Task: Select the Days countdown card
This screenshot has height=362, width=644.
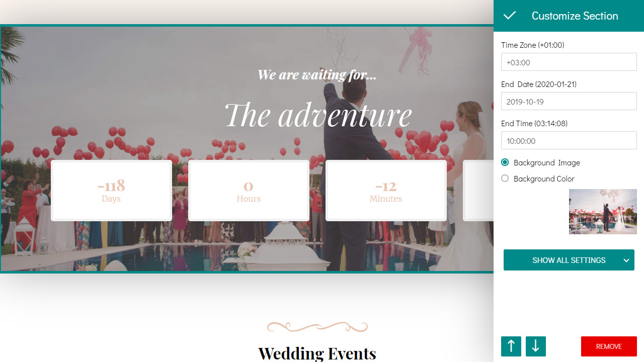Action: 111,191
